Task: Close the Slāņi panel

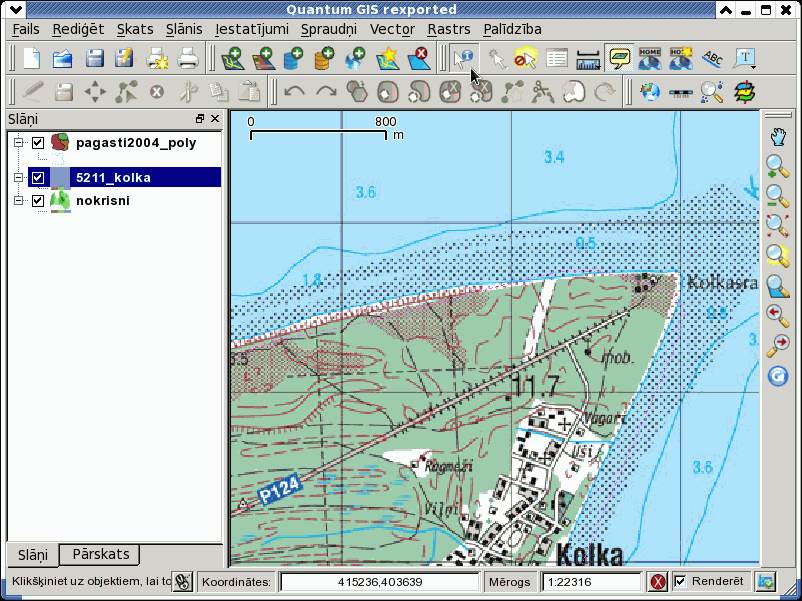Action: pos(215,119)
